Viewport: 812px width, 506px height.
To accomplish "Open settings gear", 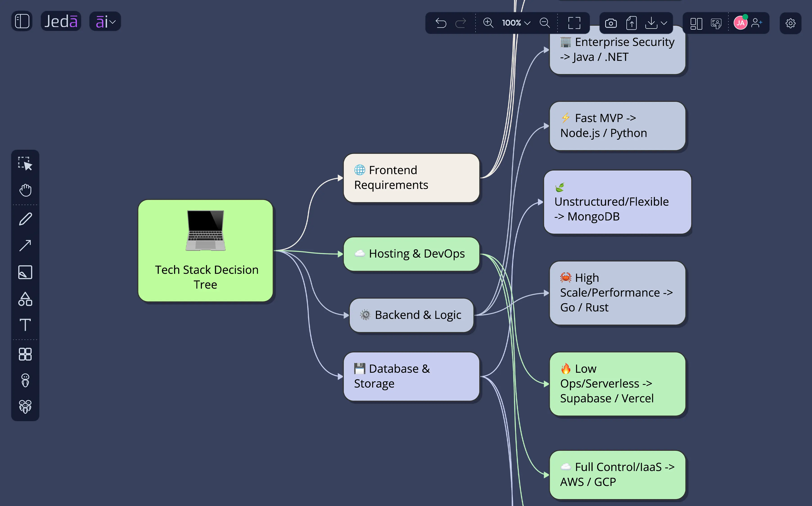I will [790, 23].
